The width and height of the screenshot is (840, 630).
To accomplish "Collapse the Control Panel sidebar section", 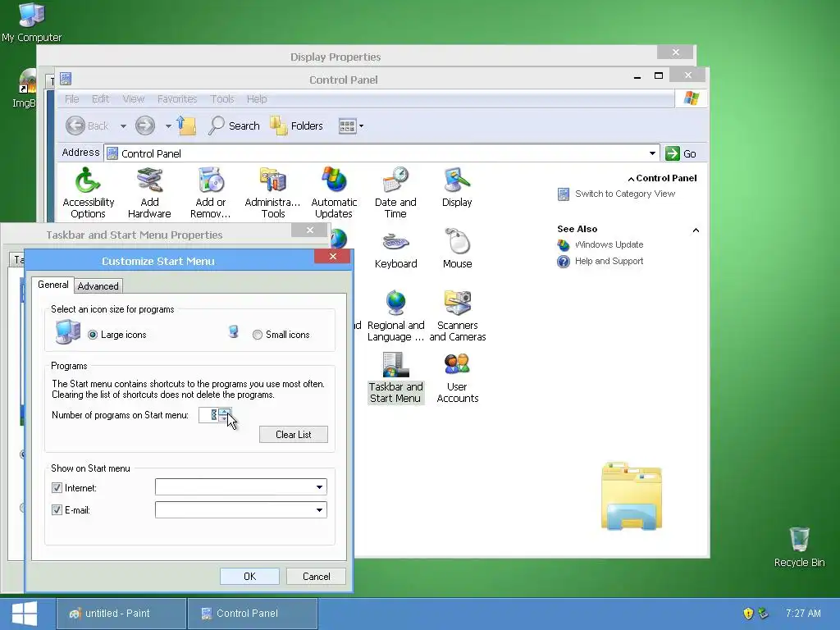I will (631, 179).
